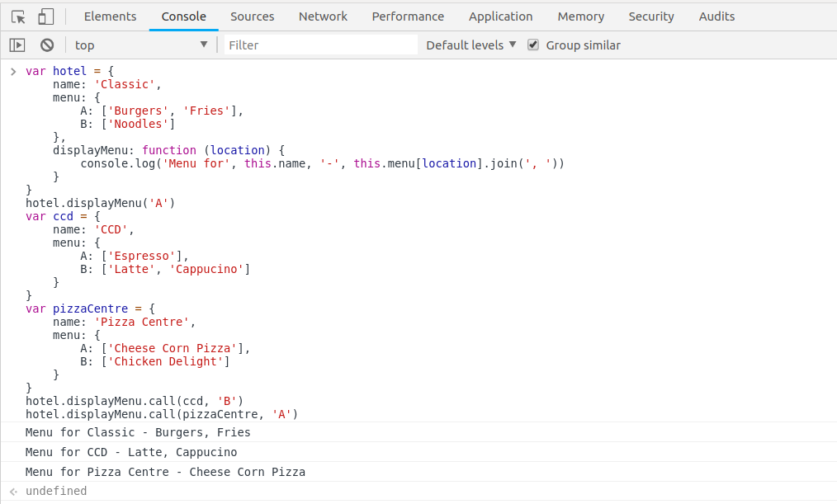
Task: Toggle the Group similar checkbox
Action: (533, 45)
